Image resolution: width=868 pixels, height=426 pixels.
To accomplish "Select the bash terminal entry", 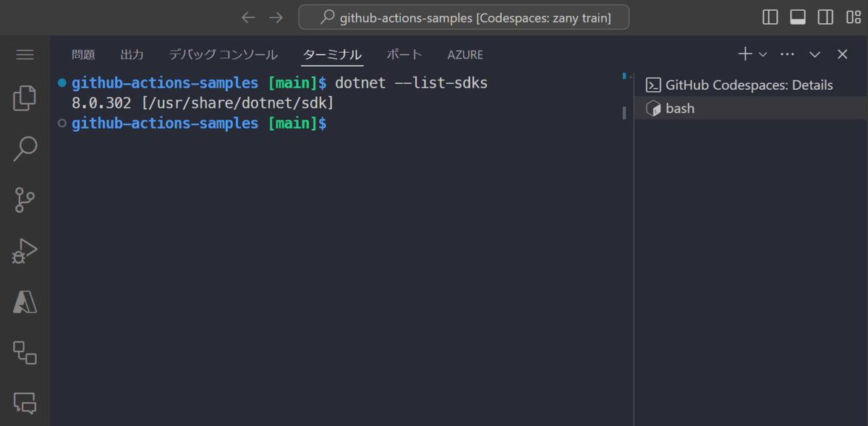I will (751, 108).
